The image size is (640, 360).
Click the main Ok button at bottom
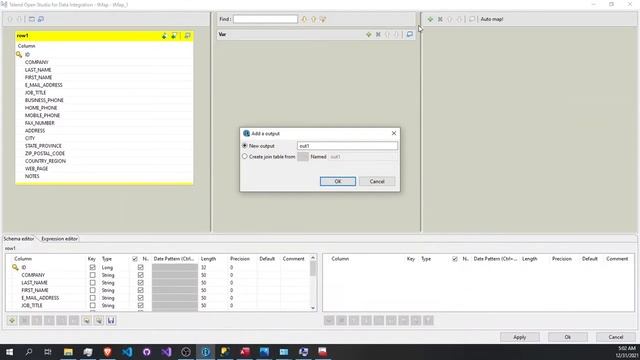[568, 337]
